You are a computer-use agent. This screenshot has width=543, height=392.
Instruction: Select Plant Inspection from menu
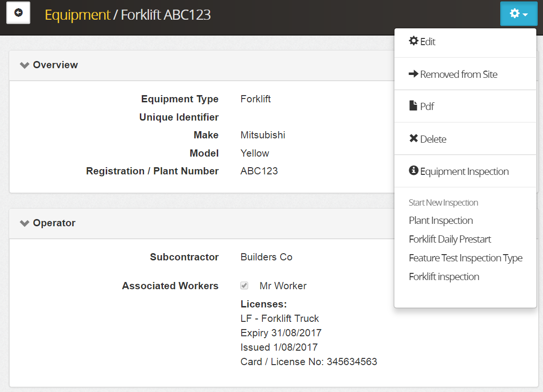(x=441, y=220)
